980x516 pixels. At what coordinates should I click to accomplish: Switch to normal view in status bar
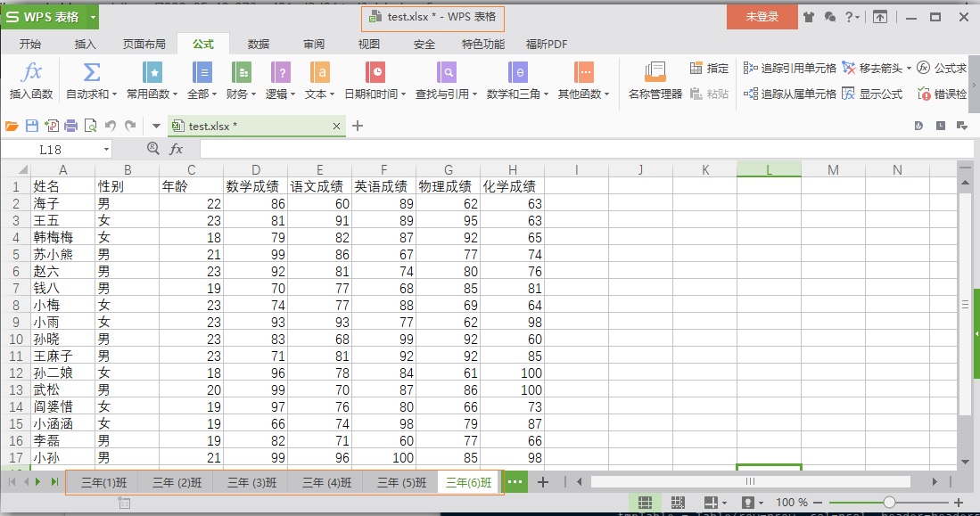click(x=646, y=503)
